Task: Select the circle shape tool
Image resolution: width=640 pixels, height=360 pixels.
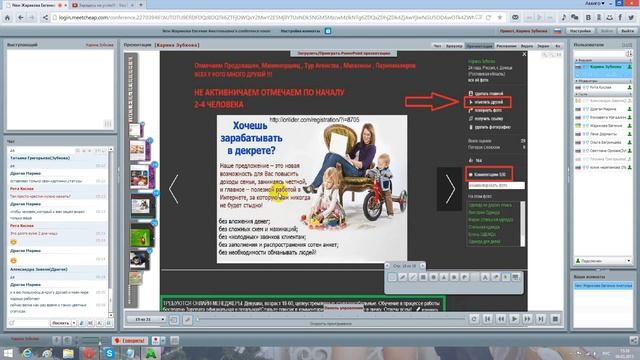Action: [433, 278]
